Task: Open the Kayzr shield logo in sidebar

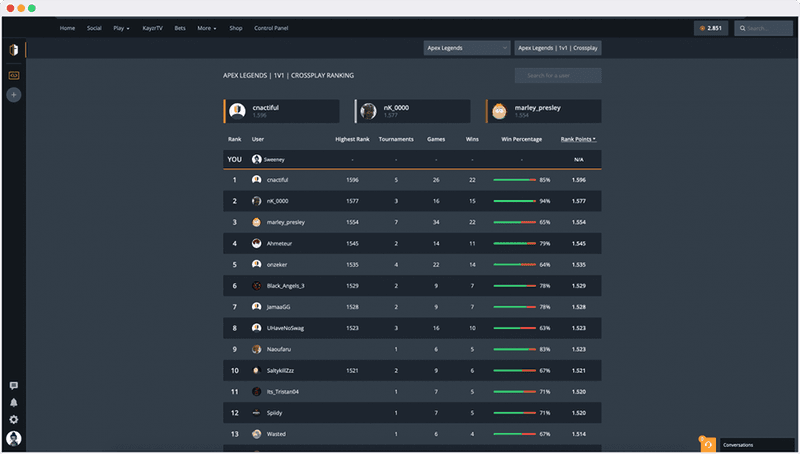Action: (14, 49)
